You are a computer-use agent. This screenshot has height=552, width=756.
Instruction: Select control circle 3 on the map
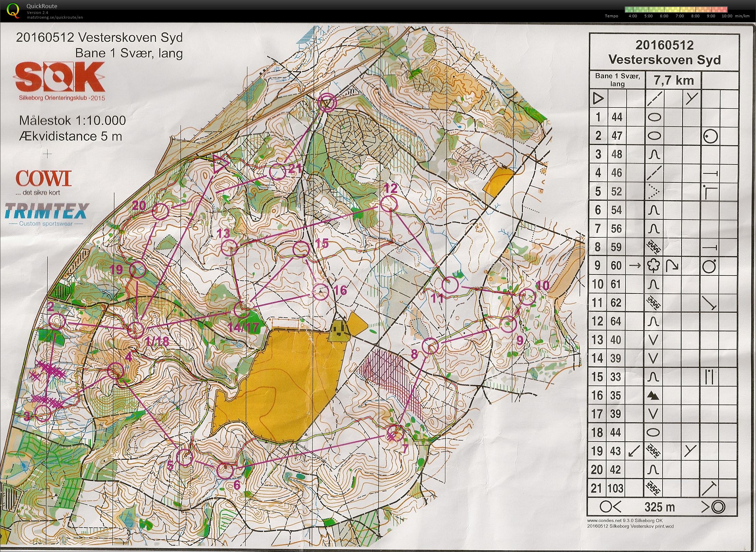(43, 413)
